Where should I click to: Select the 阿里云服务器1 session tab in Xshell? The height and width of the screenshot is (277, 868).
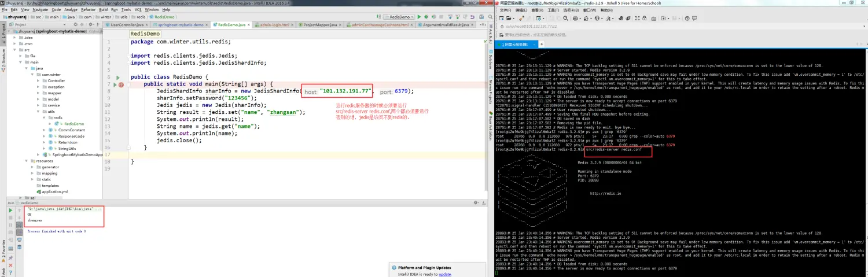click(x=517, y=44)
